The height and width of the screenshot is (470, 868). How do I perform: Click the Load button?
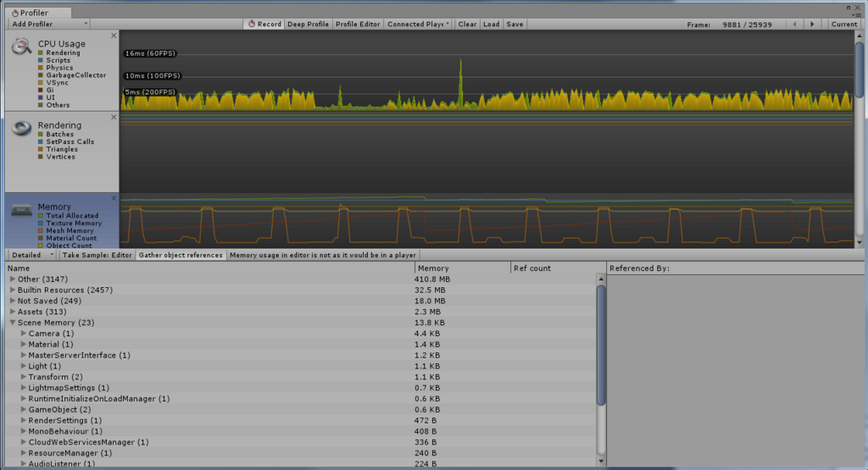(x=491, y=24)
